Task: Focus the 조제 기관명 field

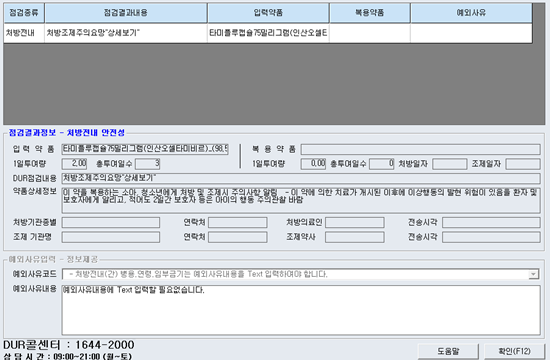Action: tap(111, 237)
